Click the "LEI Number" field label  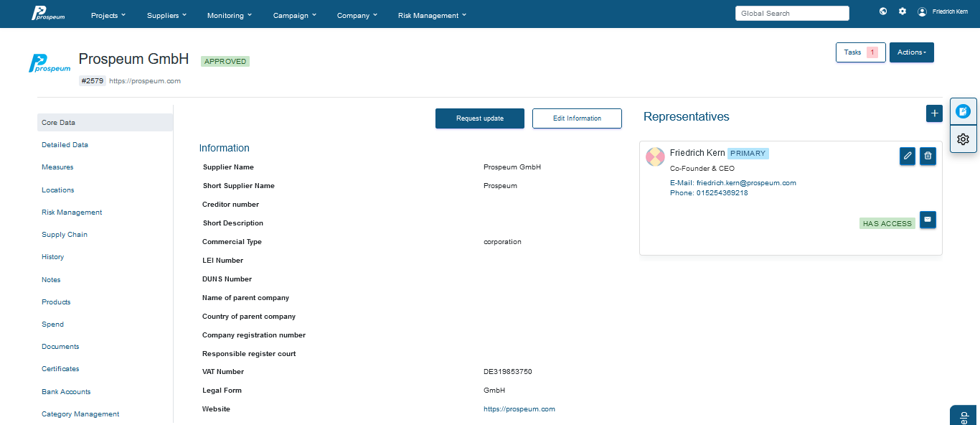pos(222,261)
